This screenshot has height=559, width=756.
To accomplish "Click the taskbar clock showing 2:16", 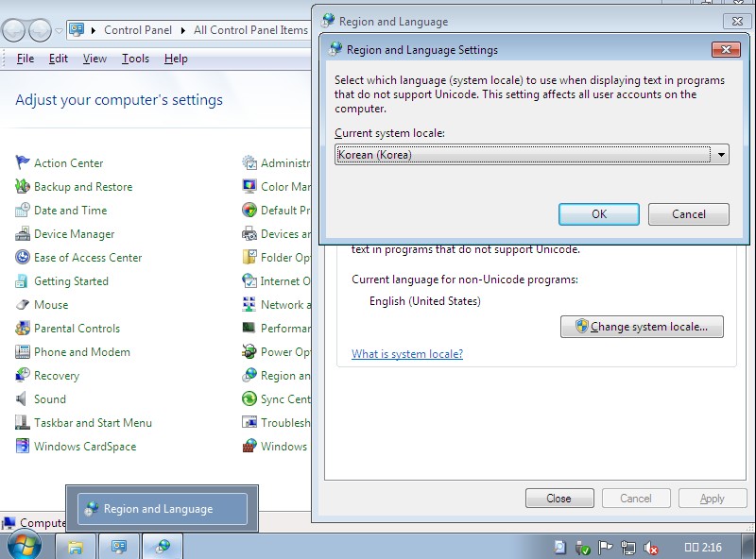I will (703, 548).
